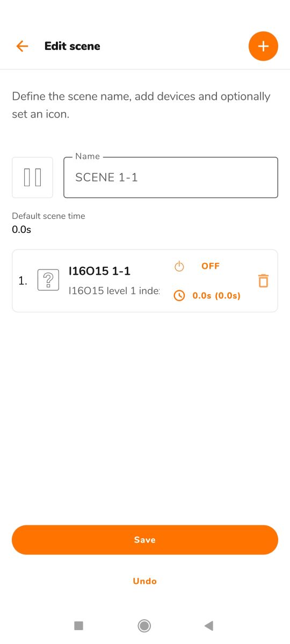Viewport: 290px width, 644px height.
Task: Save the scene
Action: [x=145, y=540]
